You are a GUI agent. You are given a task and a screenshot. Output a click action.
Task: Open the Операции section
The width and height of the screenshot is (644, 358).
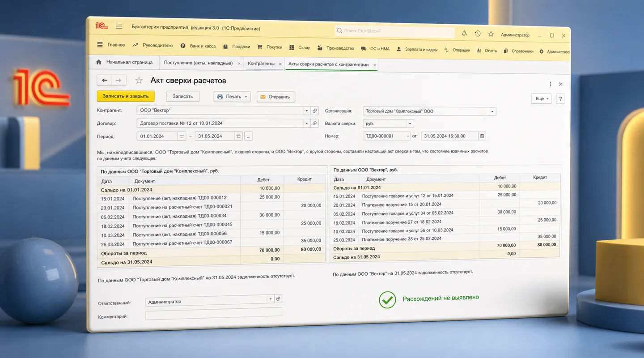[x=457, y=50]
